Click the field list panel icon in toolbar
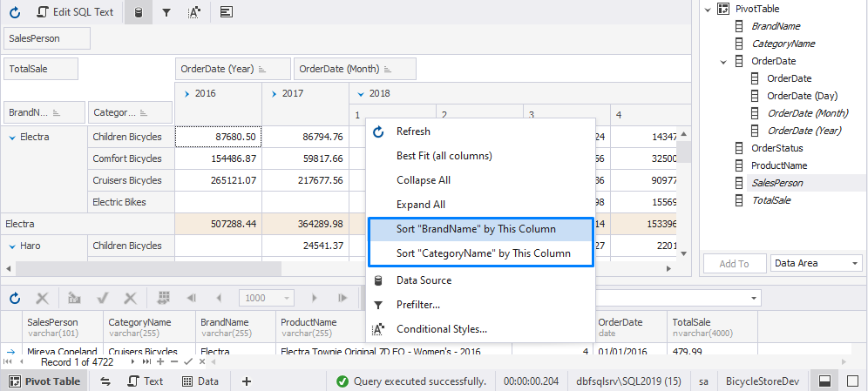The image size is (868, 391). (x=226, y=12)
